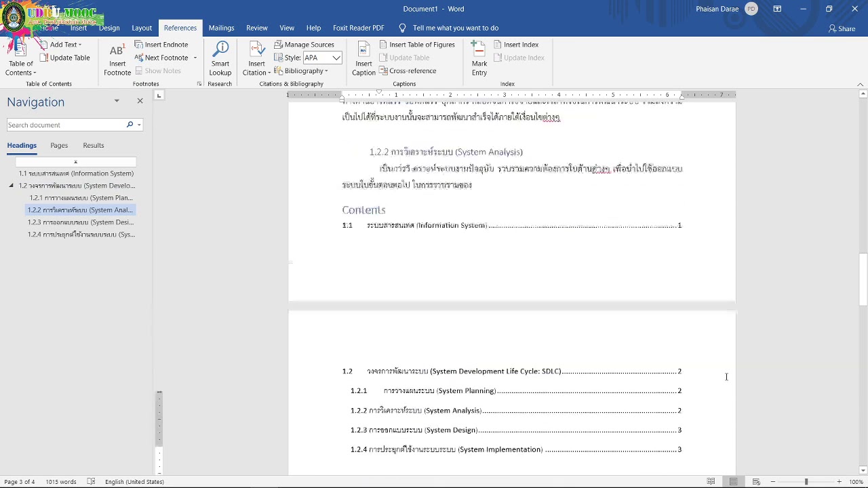This screenshot has width=868, height=488.
Task: Open the Foxit Reader PDF tab
Action: pyautogui.click(x=358, y=28)
